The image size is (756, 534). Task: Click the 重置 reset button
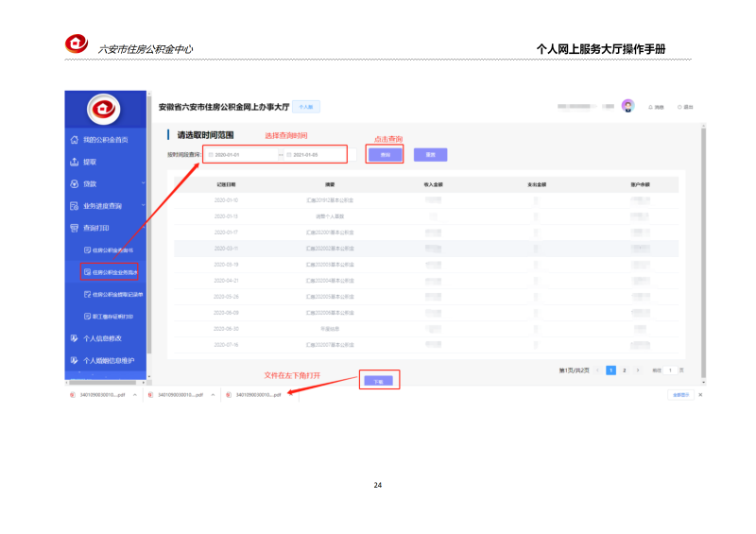tap(430, 155)
